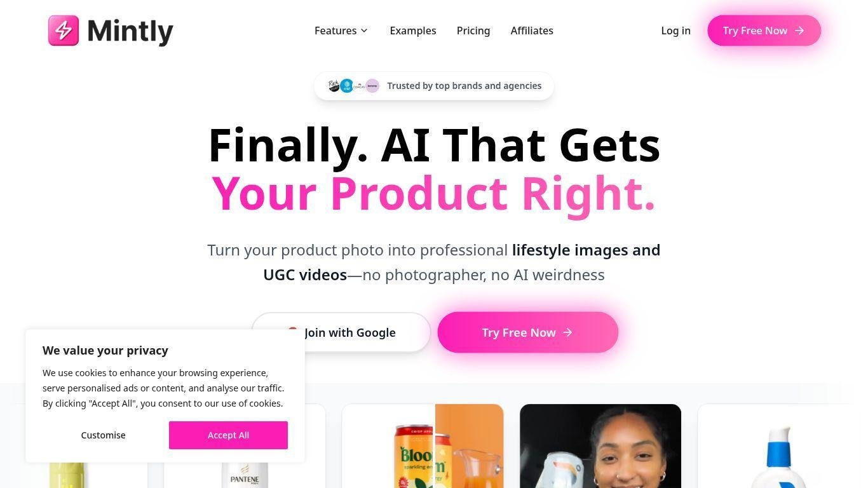Image resolution: width=868 pixels, height=488 pixels.
Task: Click the purple Lenovo brand logo badge
Action: pos(373,86)
